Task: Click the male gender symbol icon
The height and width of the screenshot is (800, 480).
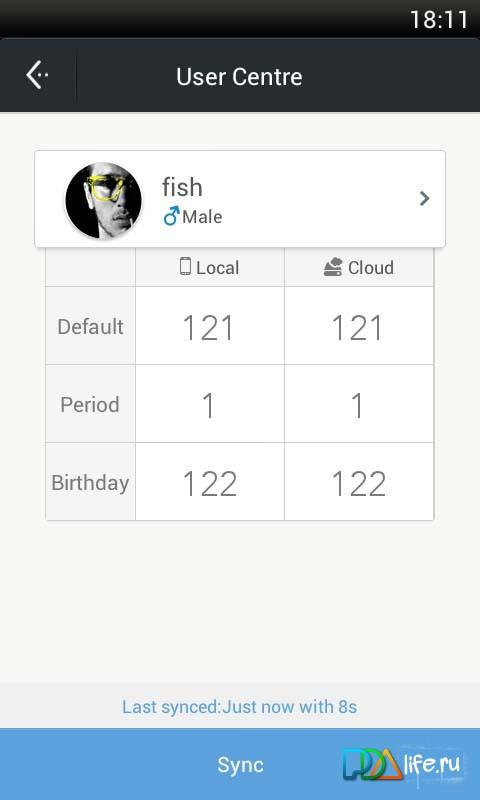Action: [x=171, y=216]
